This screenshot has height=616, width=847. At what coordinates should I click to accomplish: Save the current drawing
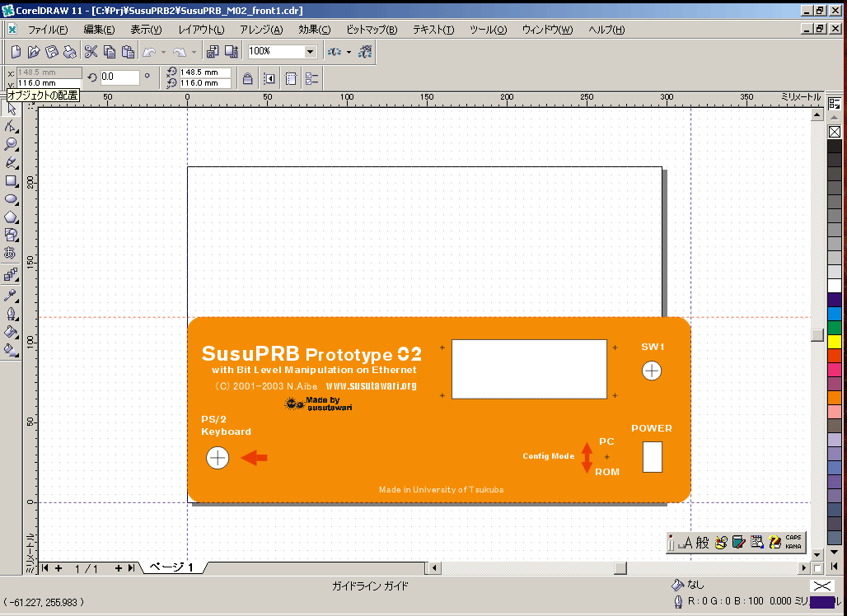[x=52, y=52]
